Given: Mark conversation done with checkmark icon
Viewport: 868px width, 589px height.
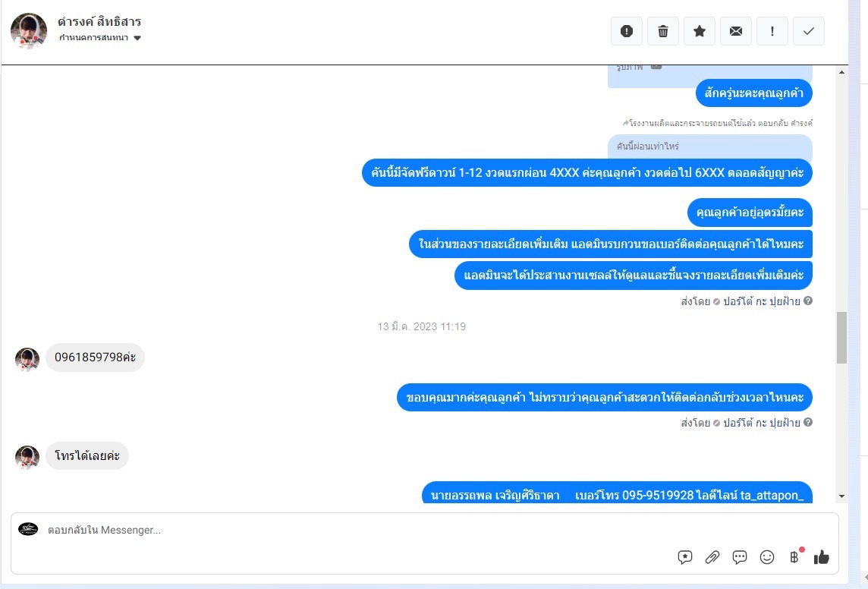Looking at the screenshot, I should tap(809, 31).
